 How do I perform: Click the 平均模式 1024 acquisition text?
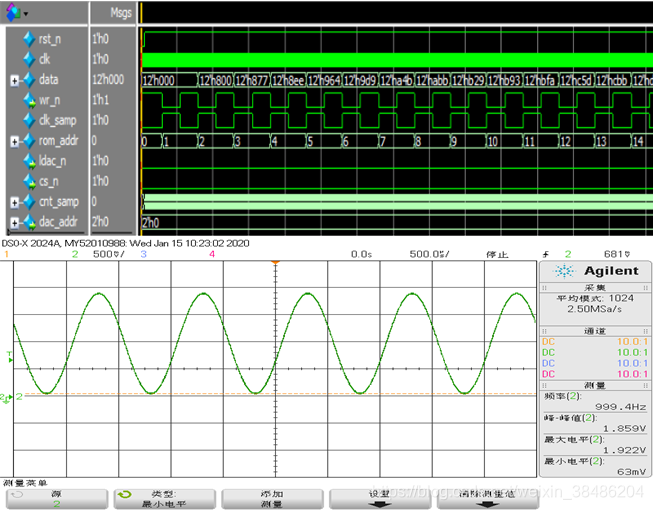595,298
